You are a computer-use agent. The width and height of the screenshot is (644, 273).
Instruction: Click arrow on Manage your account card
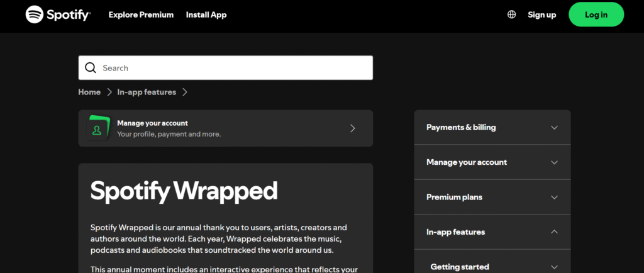(x=352, y=128)
